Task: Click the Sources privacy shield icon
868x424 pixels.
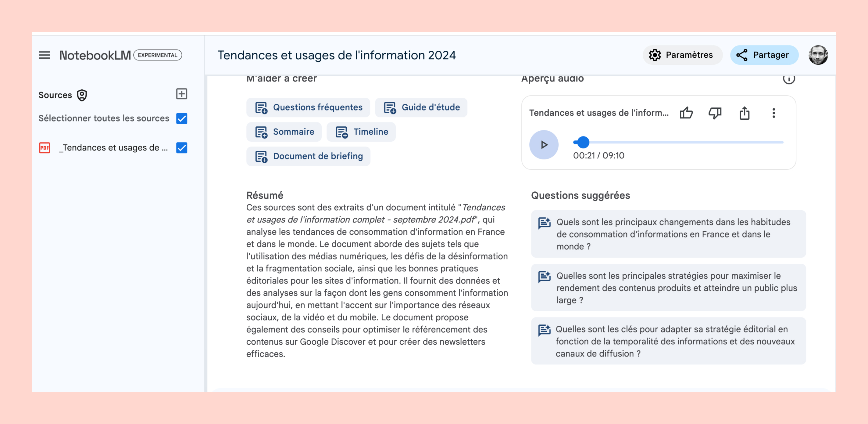Action: click(x=82, y=95)
